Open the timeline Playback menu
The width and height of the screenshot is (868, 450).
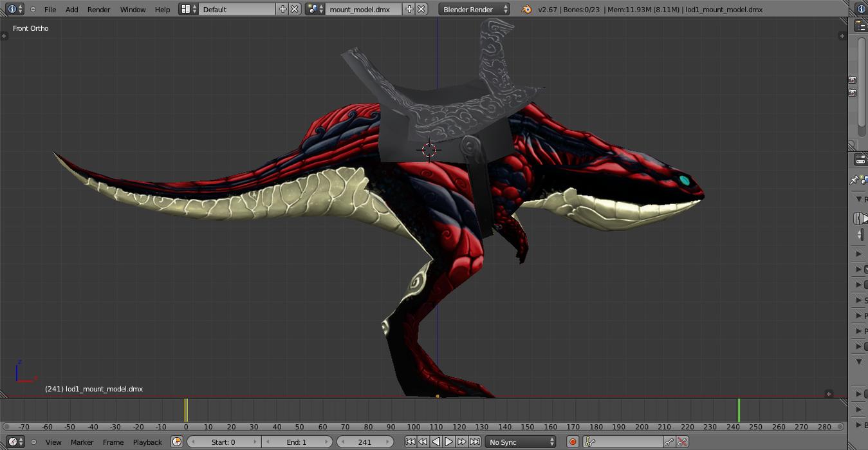tap(147, 442)
